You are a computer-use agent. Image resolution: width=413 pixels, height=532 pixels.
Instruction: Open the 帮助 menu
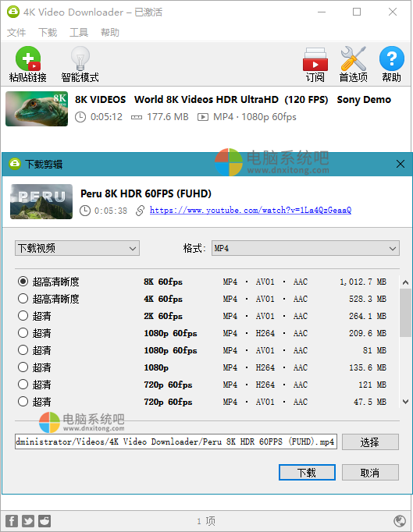click(110, 33)
